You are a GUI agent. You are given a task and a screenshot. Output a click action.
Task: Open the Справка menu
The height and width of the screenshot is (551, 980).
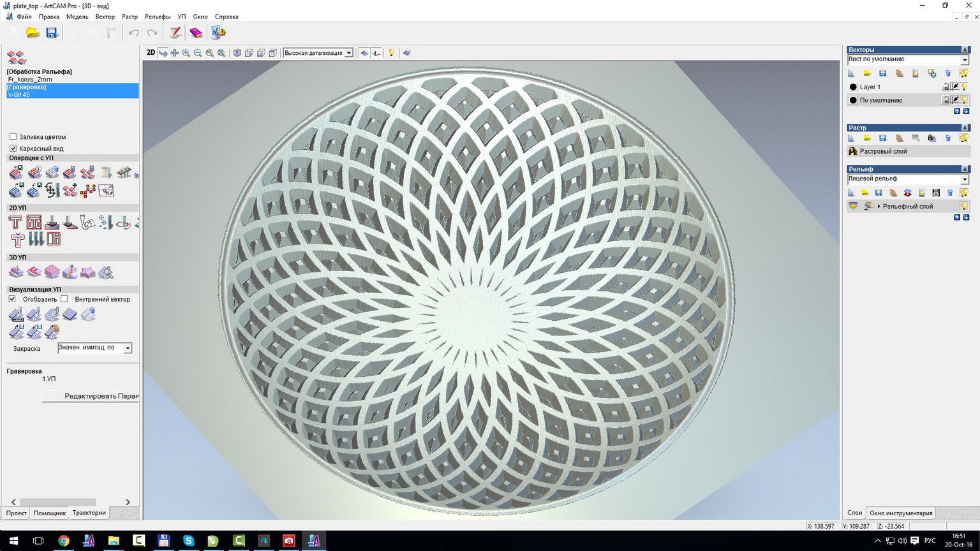226,17
